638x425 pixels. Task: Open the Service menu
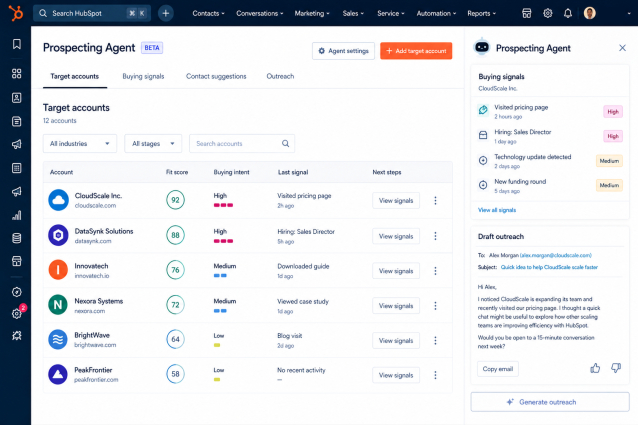(x=391, y=13)
